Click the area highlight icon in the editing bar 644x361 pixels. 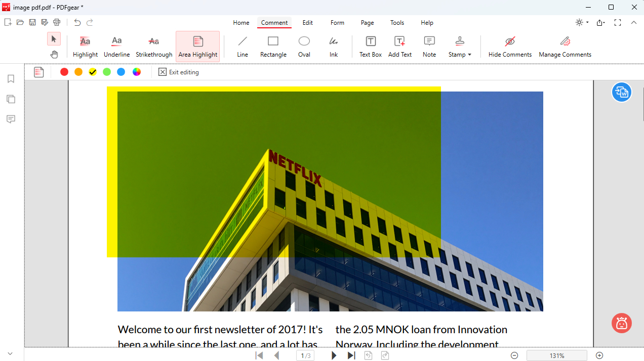(x=39, y=72)
